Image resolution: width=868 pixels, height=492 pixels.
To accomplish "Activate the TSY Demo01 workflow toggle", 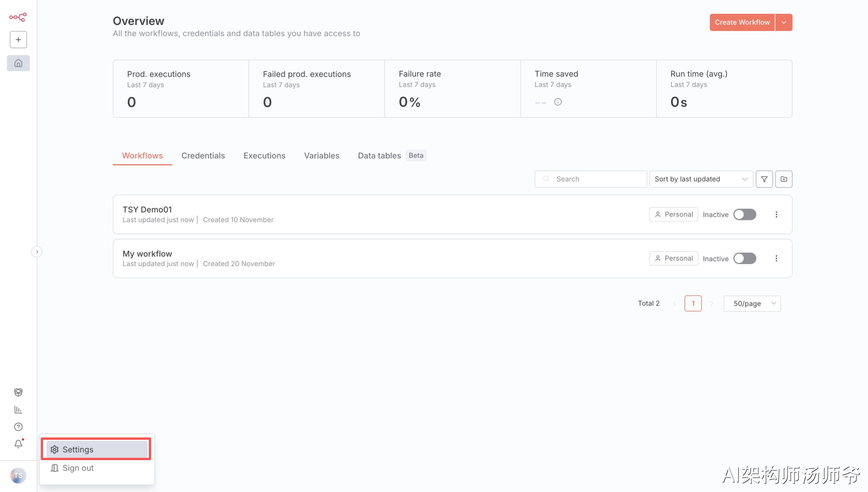I will pos(745,214).
